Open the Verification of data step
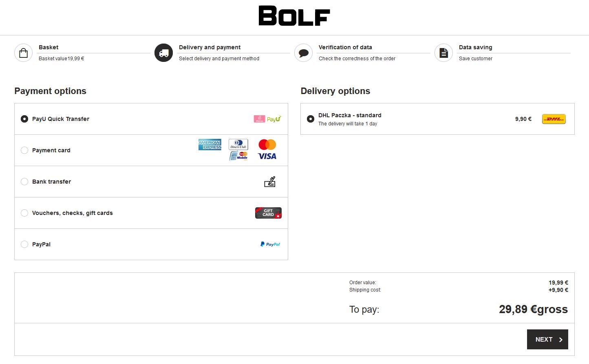 point(345,47)
